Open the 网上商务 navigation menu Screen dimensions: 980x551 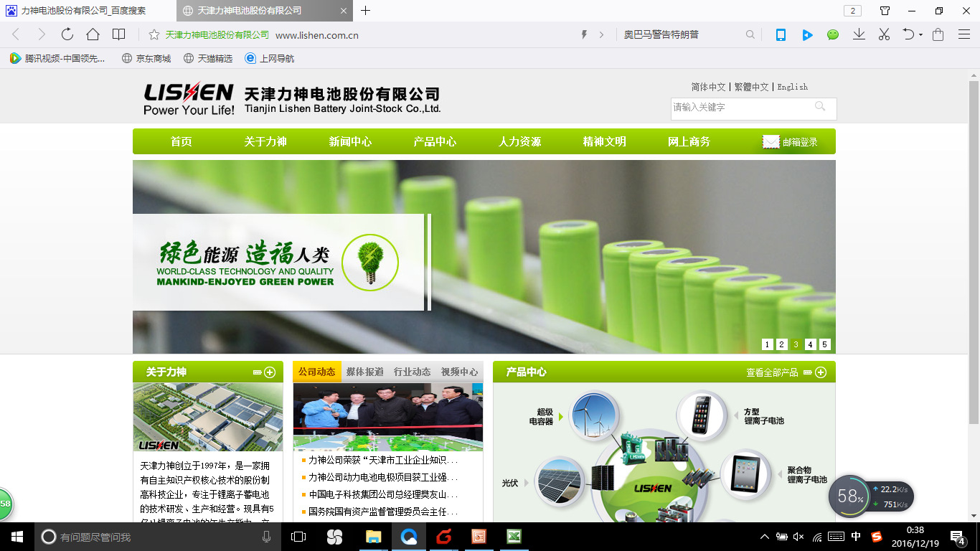pyautogui.click(x=689, y=142)
